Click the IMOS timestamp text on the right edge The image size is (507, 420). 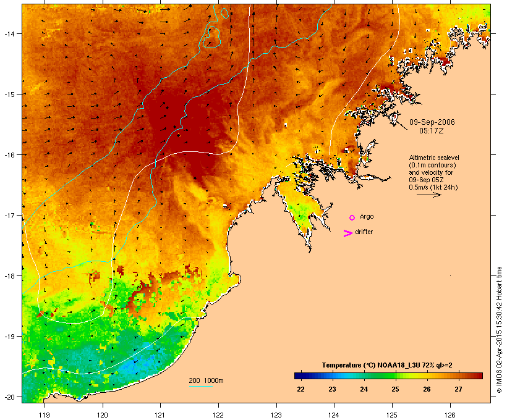(499, 330)
